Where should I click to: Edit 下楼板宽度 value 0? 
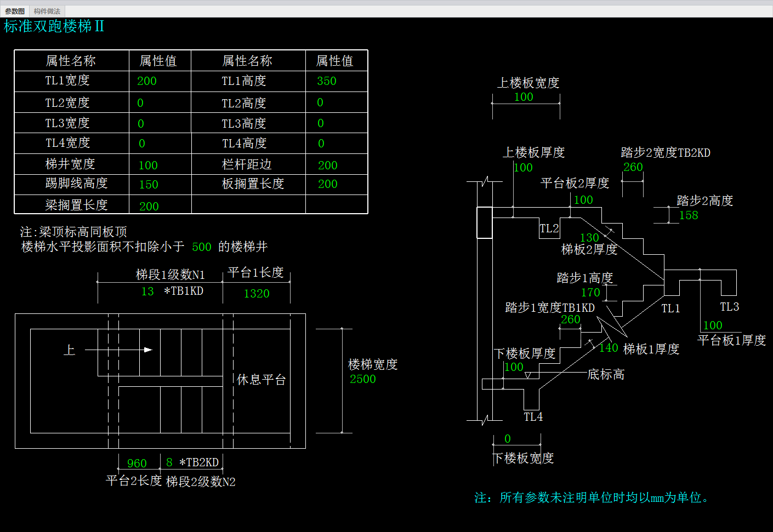pyautogui.click(x=508, y=439)
